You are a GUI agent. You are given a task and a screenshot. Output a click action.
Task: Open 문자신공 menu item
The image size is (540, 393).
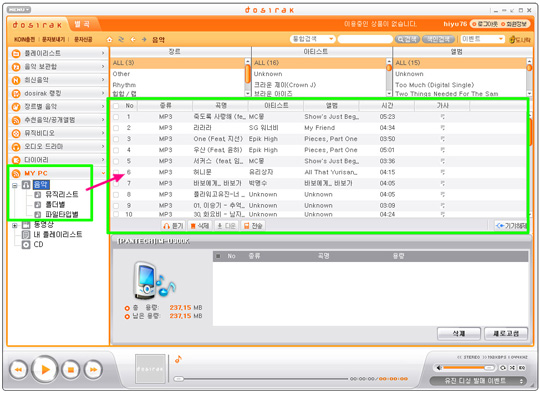[83, 40]
